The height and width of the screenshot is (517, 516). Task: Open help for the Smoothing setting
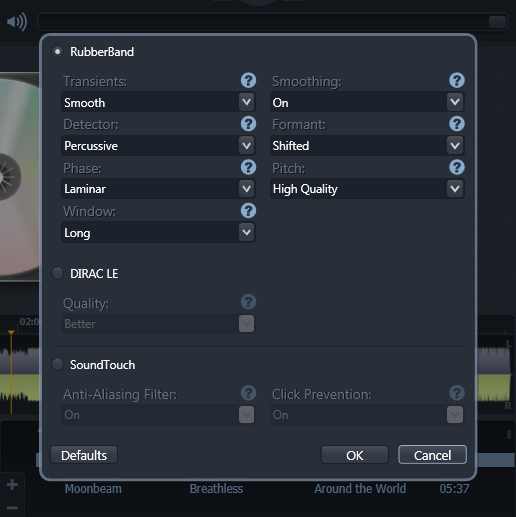point(457,80)
